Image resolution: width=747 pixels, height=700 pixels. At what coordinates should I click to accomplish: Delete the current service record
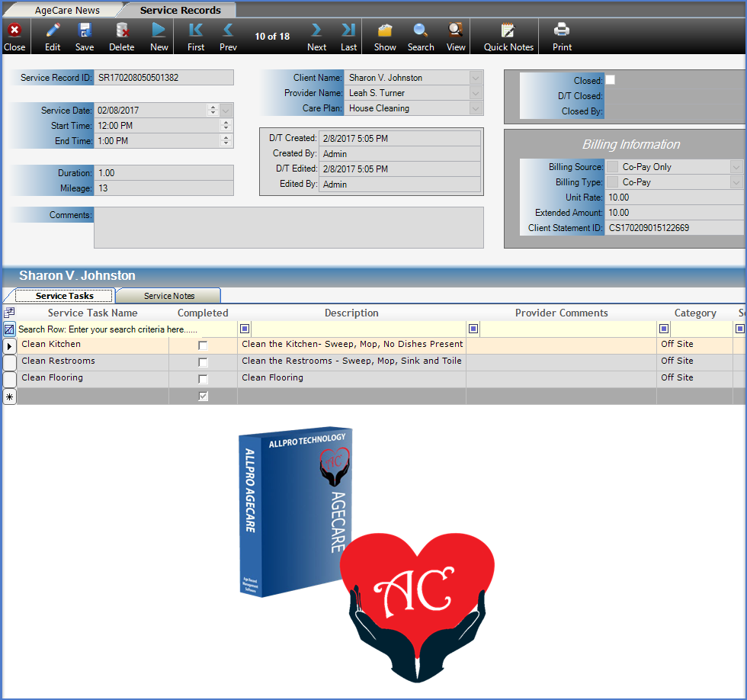121,31
